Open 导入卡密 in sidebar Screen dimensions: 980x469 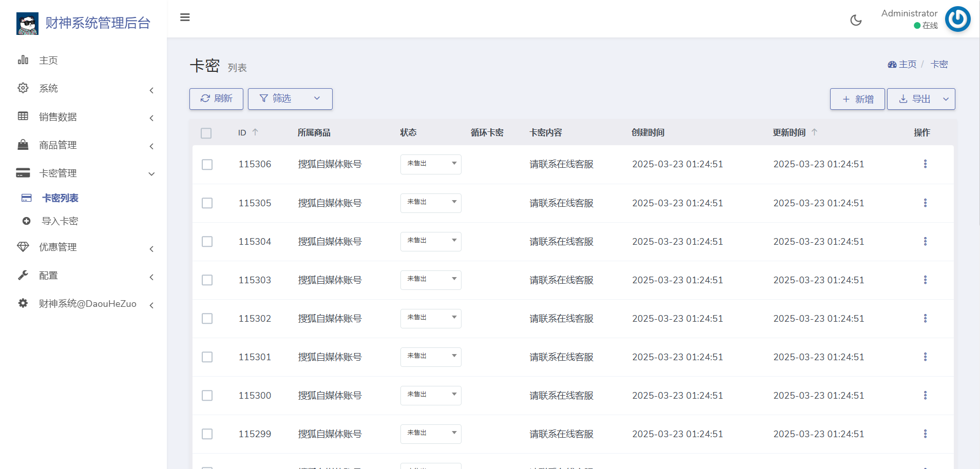pos(60,221)
